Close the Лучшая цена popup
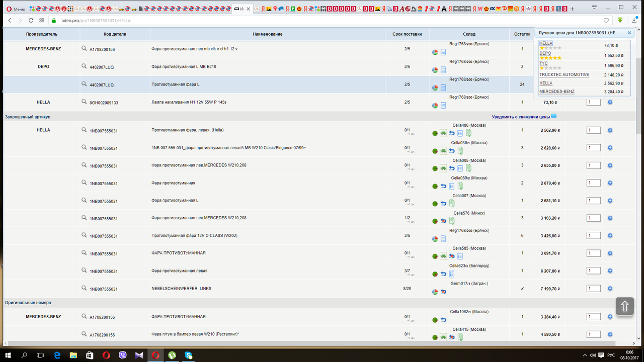Screen dimensions: 644x362 pos(629,33)
